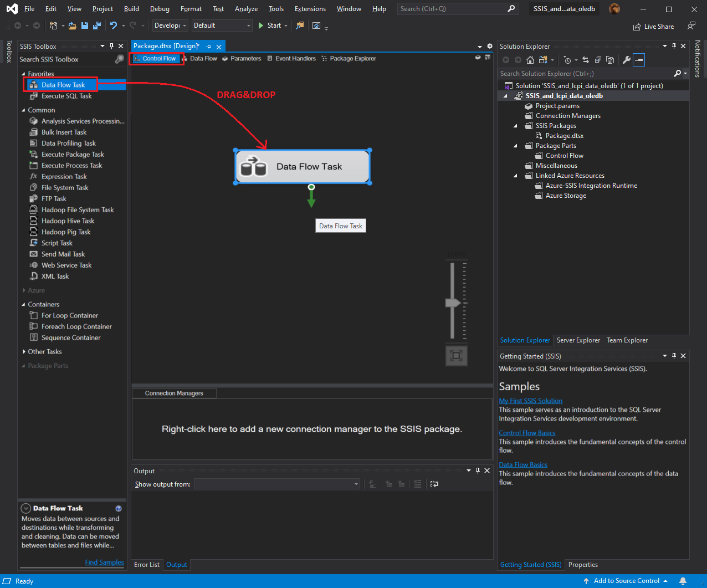Undo the last action with toolbar icon
Image resolution: width=707 pixels, height=588 pixels.
(x=114, y=25)
